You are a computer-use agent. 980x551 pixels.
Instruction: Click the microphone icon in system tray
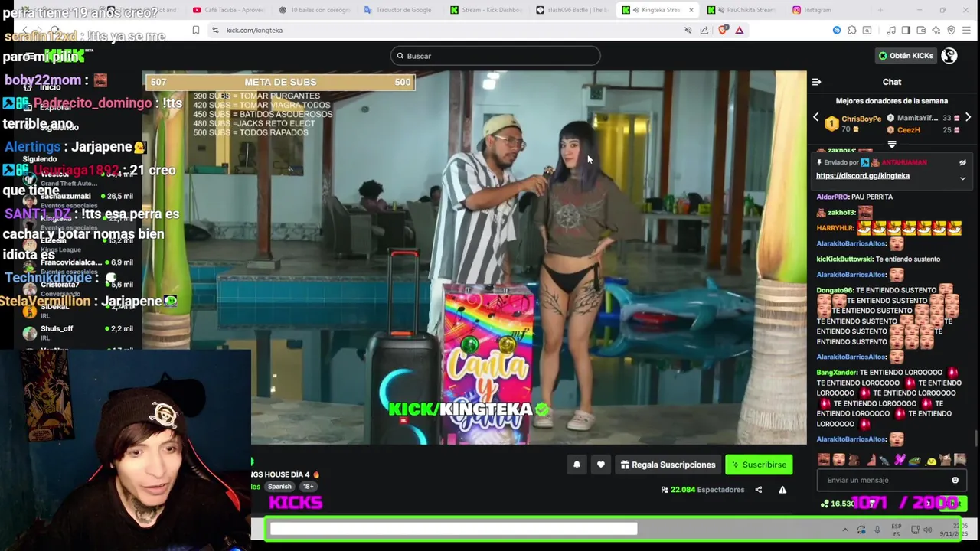(x=877, y=530)
